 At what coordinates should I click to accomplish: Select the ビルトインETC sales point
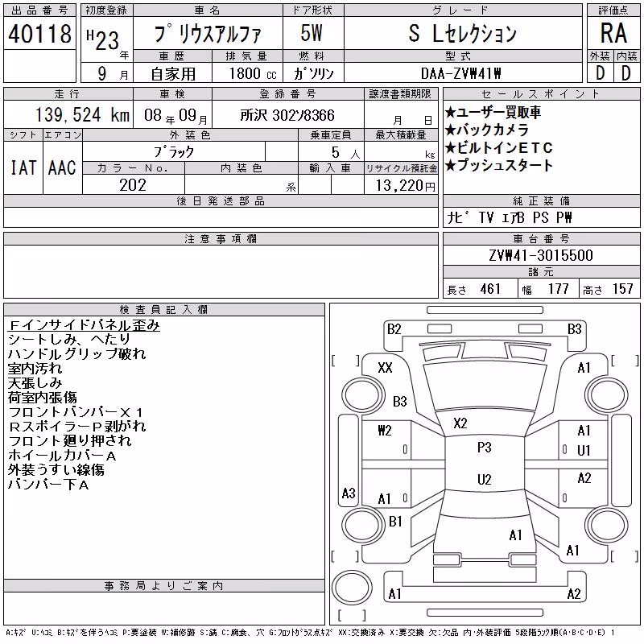coord(498,148)
